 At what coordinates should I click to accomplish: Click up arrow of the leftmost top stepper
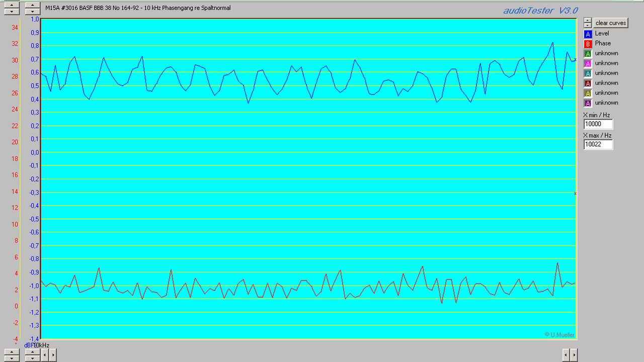pyautogui.click(x=11, y=5)
